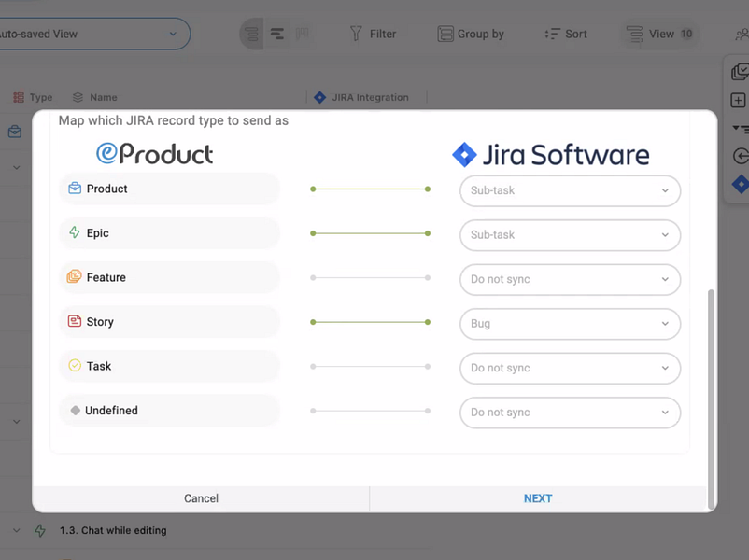The width and height of the screenshot is (749, 560).
Task: Click the checklist copy icon in right sidebar
Action: [740, 72]
